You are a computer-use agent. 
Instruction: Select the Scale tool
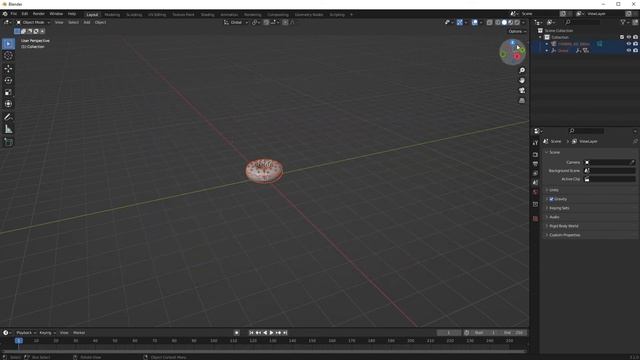(8, 92)
